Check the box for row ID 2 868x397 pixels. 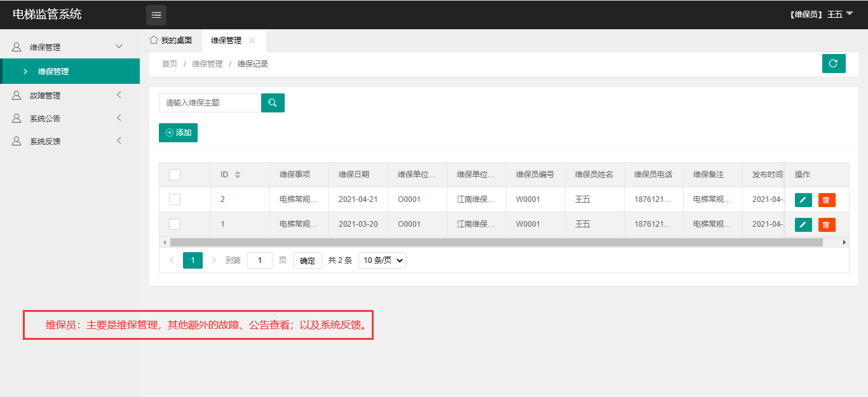(x=175, y=199)
